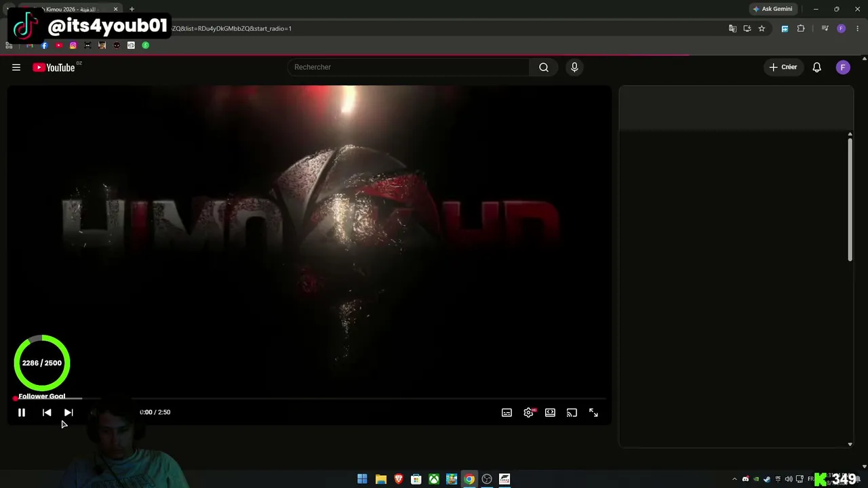
Task: Open the media controls button
Action: 825,28
